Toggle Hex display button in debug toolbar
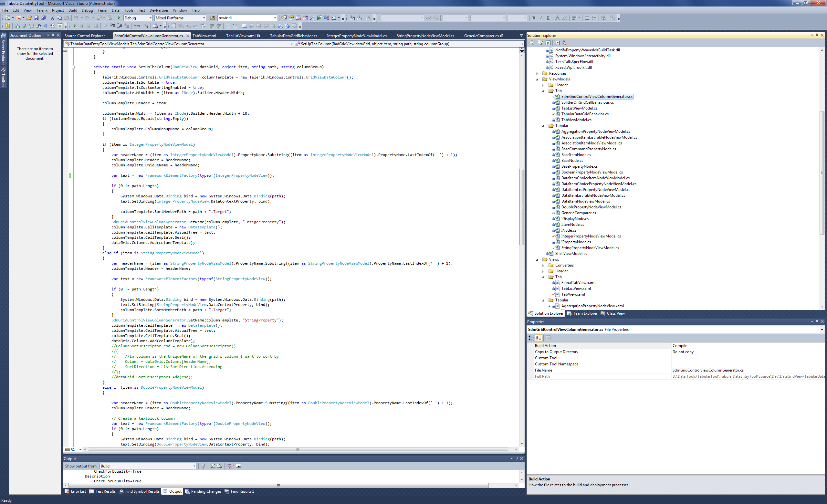Screen dimensions: 827x504 pyautogui.click(x=137, y=26)
